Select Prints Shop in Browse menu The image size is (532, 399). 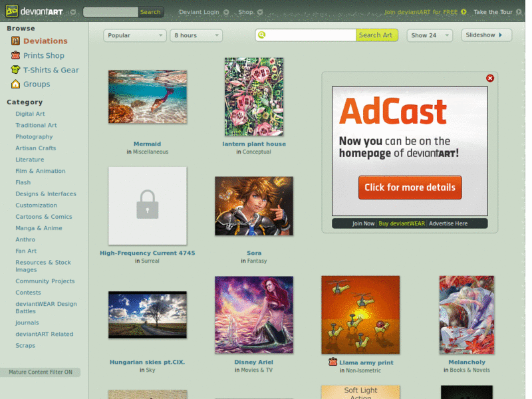tap(44, 55)
